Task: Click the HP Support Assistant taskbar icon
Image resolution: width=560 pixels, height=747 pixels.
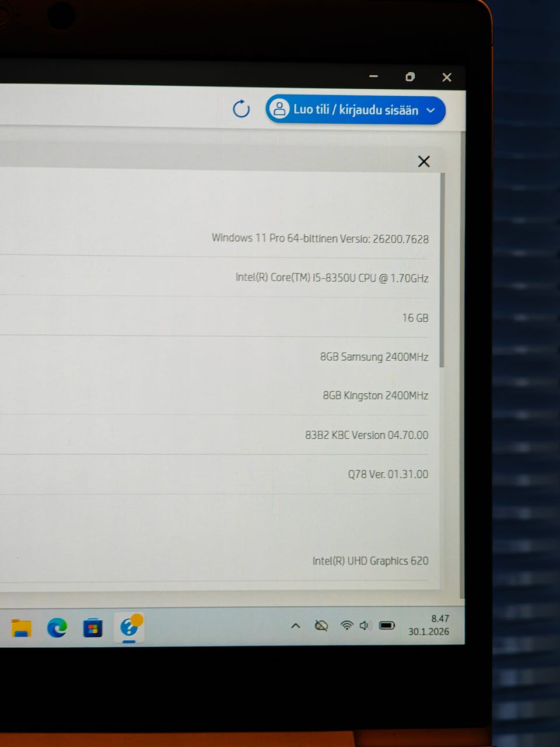Action: coord(129,627)
